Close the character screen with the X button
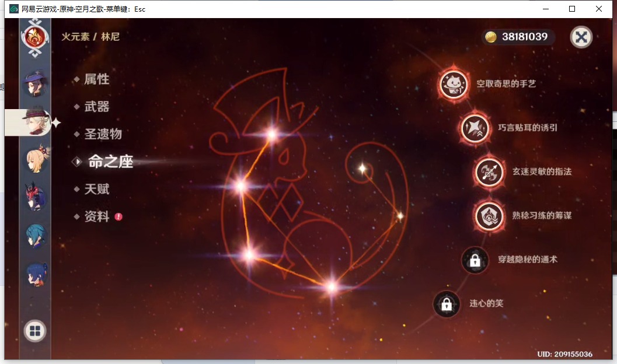The height and width of the screenshot is (364, 617). 581,37
